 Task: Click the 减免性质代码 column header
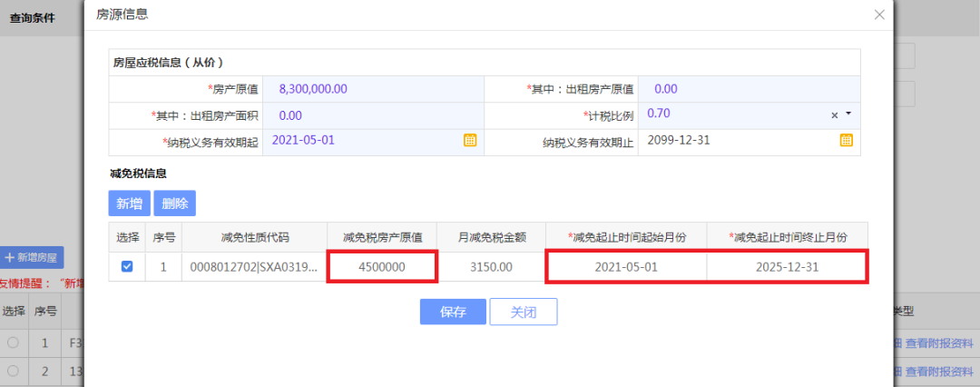254,237
